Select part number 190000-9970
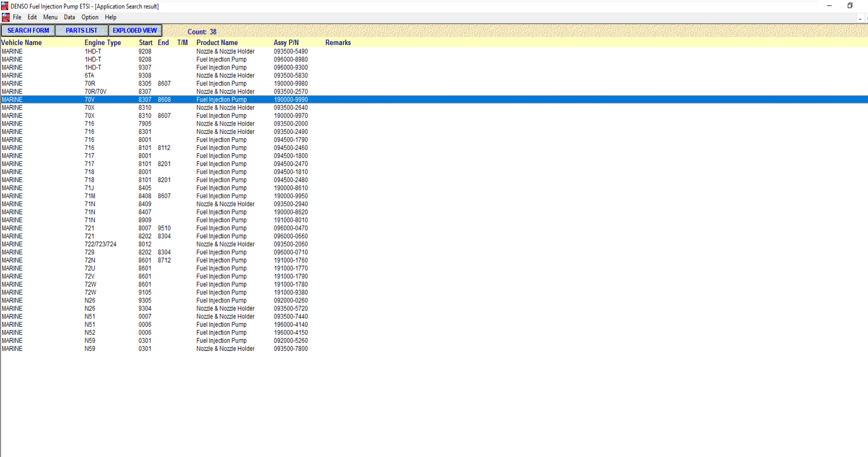Screen dimensions: 868x457 (x=291, y=116)
